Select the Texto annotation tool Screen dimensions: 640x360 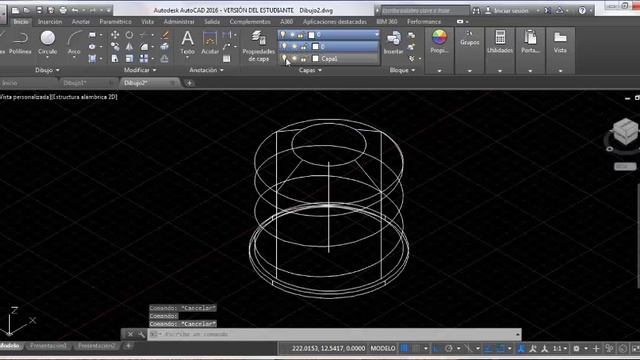(x=187, y=42)
